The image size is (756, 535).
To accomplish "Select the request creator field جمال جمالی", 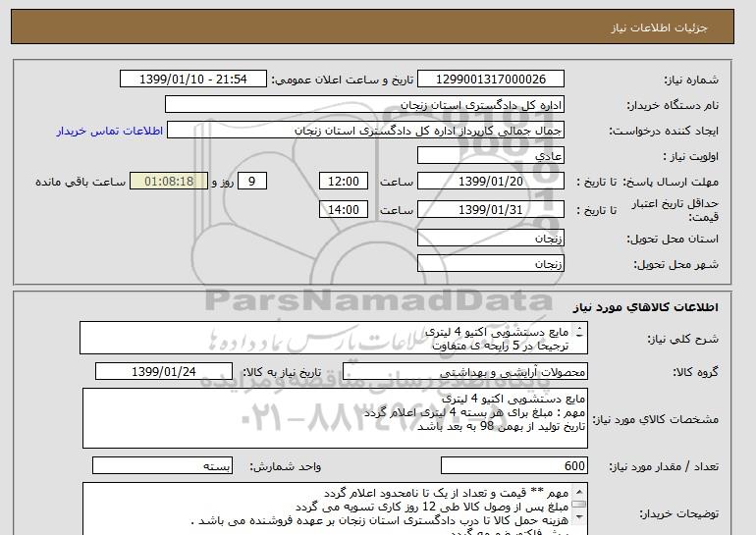I will [365, 131].
